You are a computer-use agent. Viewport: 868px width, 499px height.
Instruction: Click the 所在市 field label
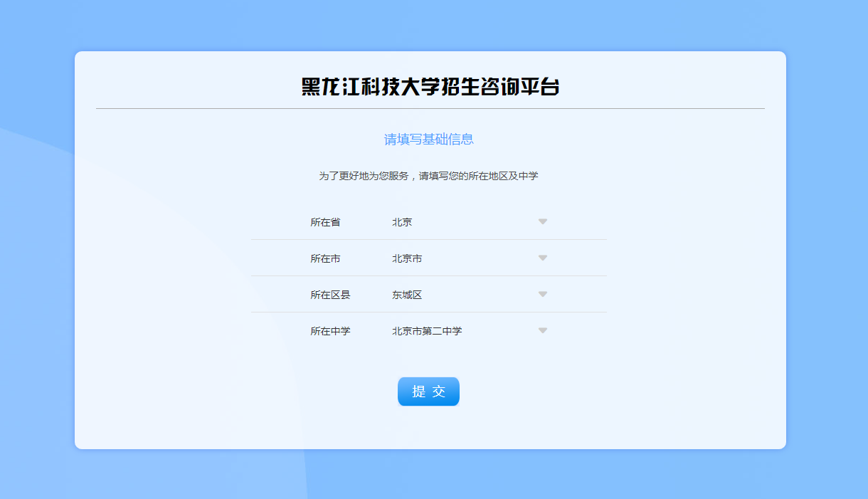pyautogui.click(x=325, y=258)
